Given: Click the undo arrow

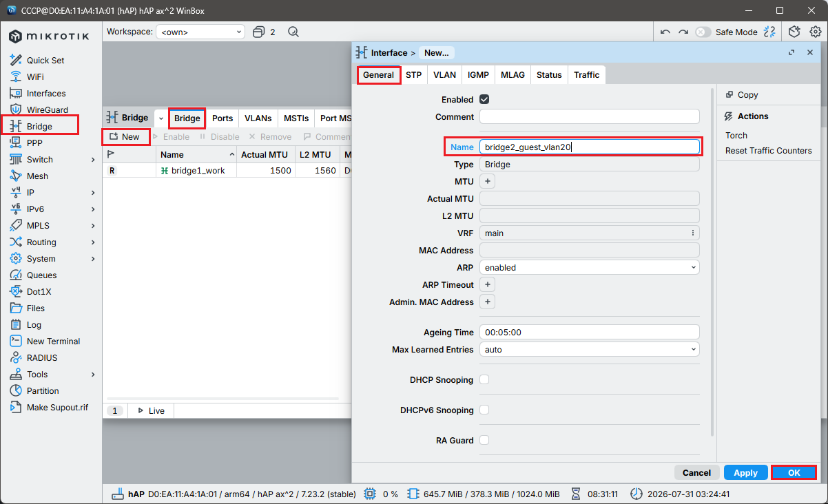Looking at the screenshot, I should click(665, 32).
